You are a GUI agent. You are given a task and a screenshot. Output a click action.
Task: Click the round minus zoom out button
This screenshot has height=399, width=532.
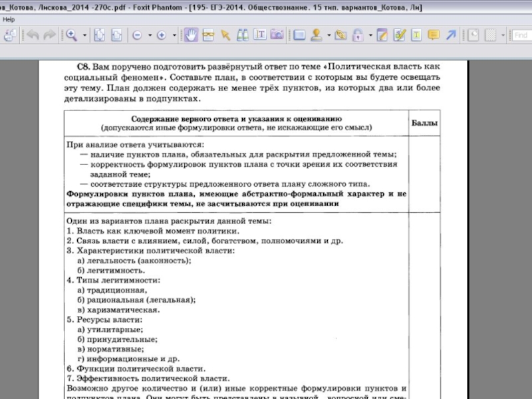point(137,35)
